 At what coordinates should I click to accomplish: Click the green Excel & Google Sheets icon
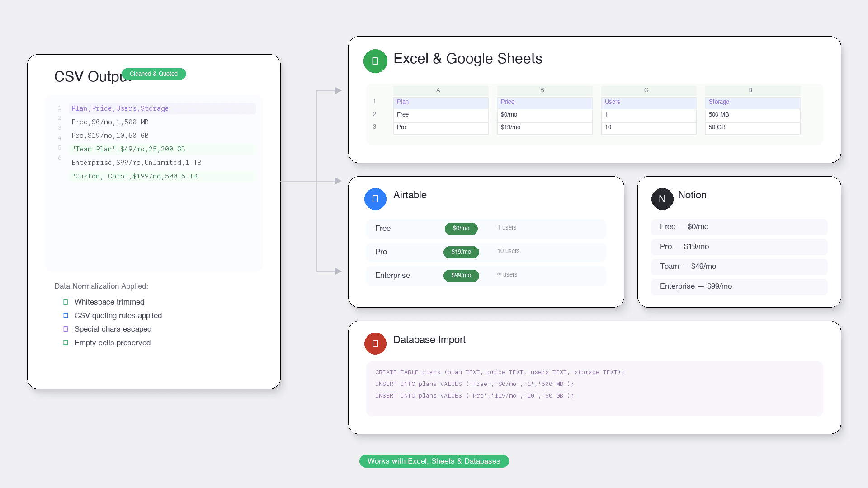(x=375, y=61)
